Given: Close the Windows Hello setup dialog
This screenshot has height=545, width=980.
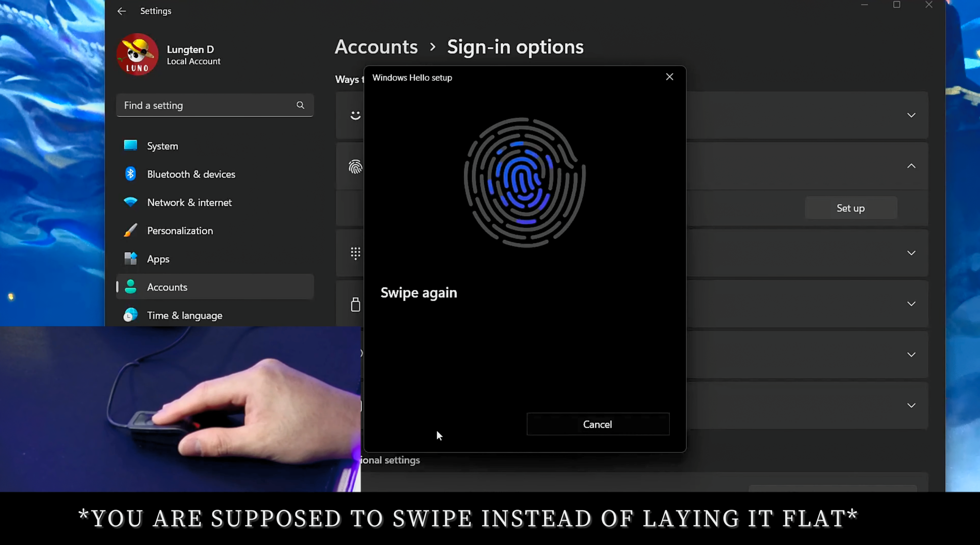Looking at the screenshot, I should pos(670,77).
